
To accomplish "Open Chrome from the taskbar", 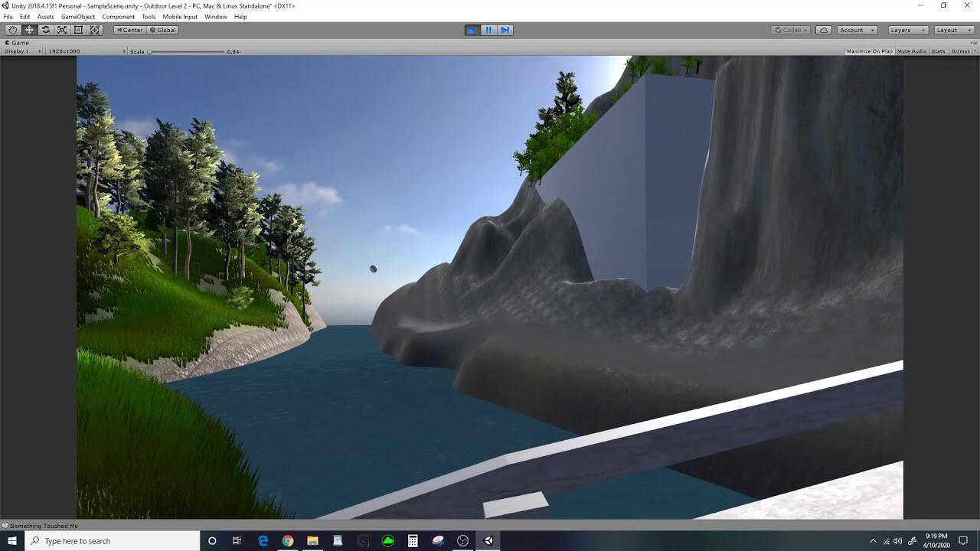I will point(287,540).
